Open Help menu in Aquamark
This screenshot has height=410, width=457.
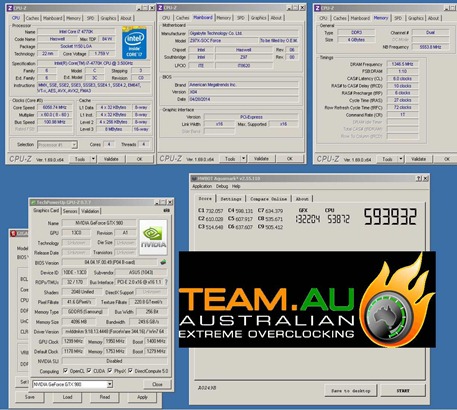point(236,186)
